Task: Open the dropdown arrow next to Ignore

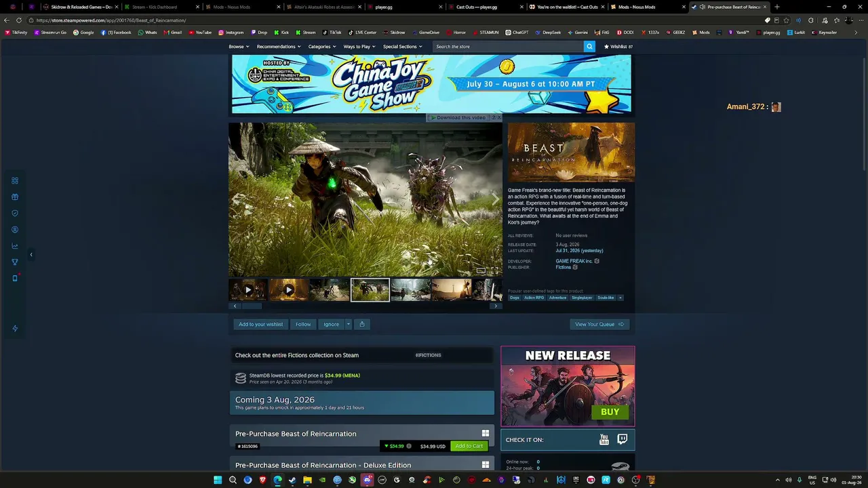Action: [x=349, y=324]
